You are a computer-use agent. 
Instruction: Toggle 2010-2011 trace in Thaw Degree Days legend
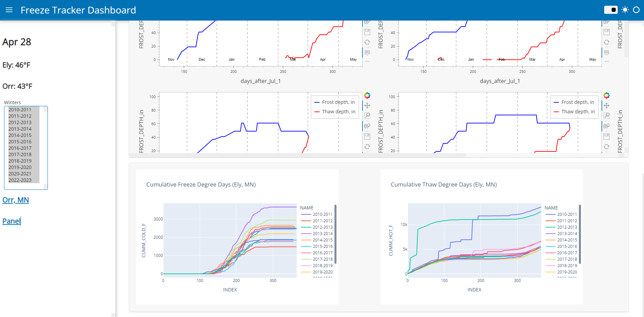[561, 214]
